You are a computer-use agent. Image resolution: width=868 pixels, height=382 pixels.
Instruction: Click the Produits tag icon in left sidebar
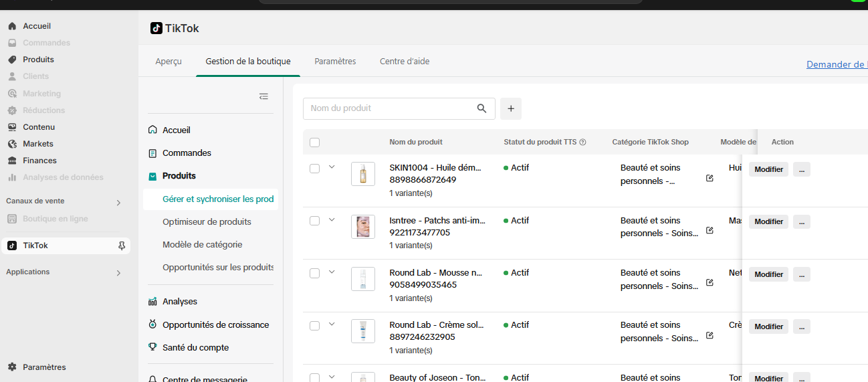point(12,60)
